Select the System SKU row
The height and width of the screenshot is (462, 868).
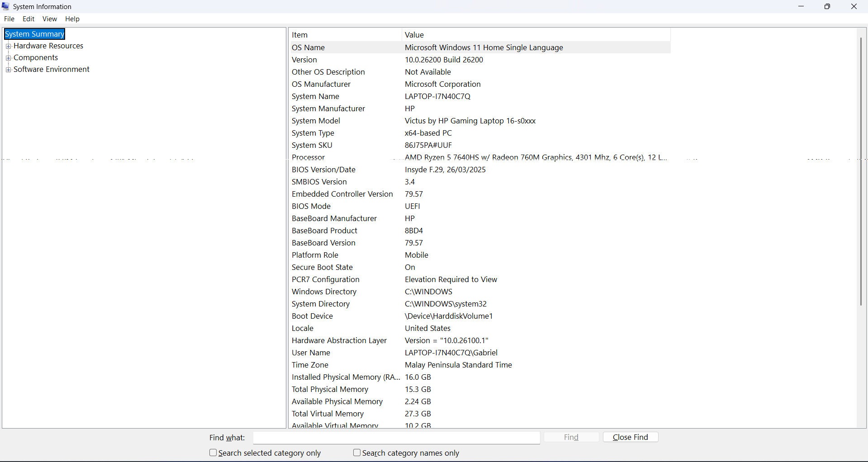[x=479, y=145]
